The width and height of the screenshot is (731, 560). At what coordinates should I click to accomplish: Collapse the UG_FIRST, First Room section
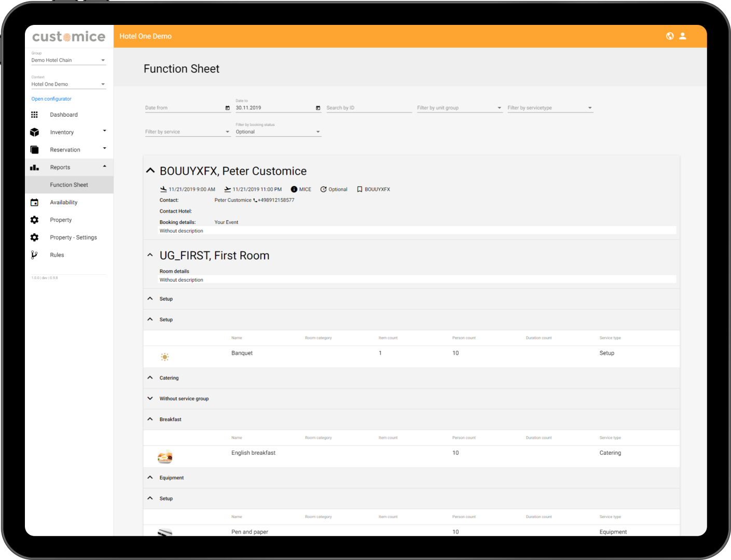pos(150,255)
